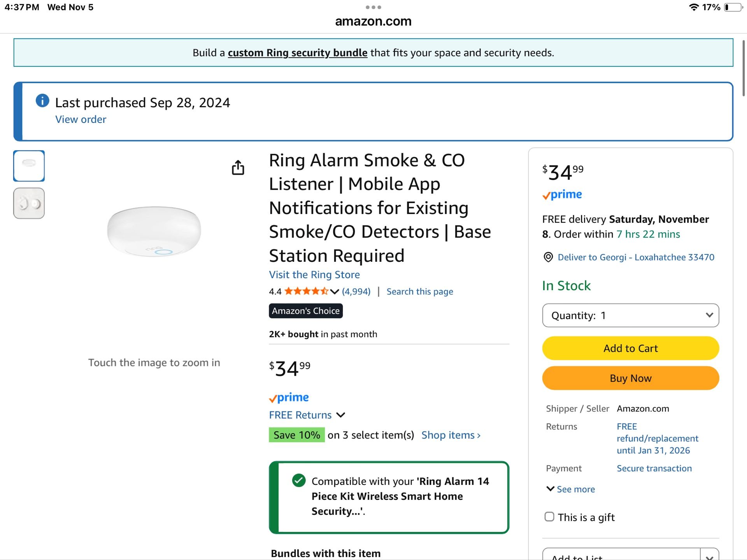
Task: Select the Amazon's Choice badge
Action: [x=305, y=311]
